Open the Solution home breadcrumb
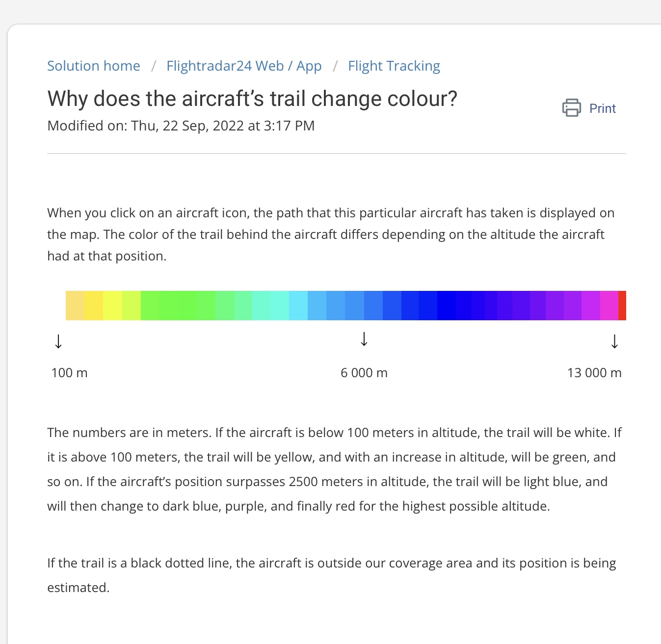 (x=94, y=66)
